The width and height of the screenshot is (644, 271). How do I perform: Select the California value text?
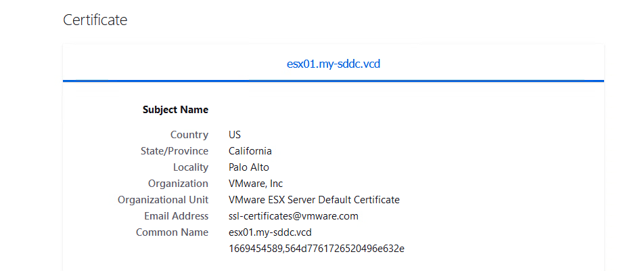click(250, 151)
